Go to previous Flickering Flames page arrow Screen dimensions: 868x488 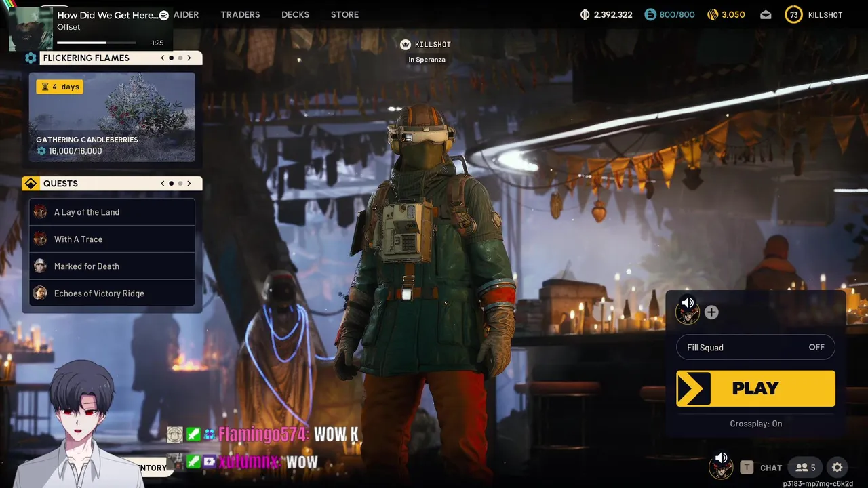163,58
